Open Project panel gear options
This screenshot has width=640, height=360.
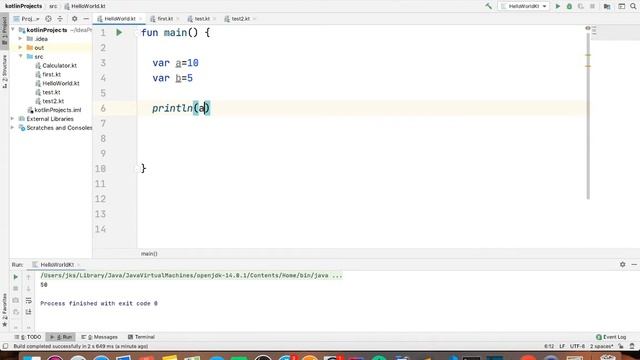(x=74, y=19)
